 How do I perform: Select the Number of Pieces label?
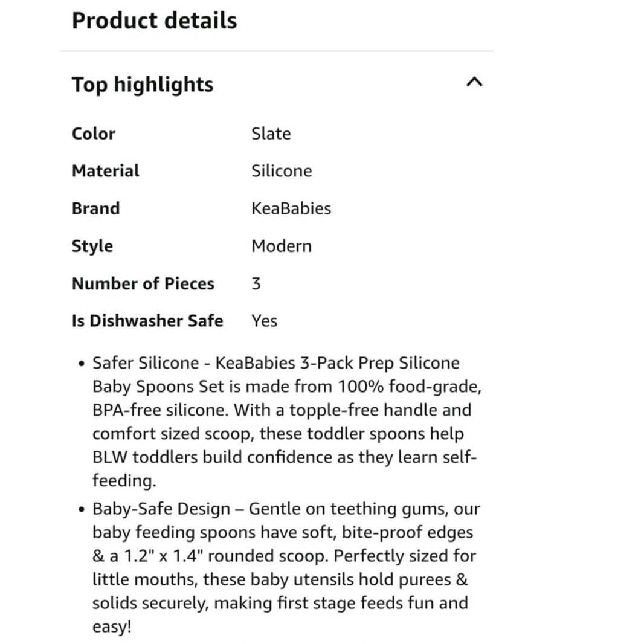tap(143, 283)
